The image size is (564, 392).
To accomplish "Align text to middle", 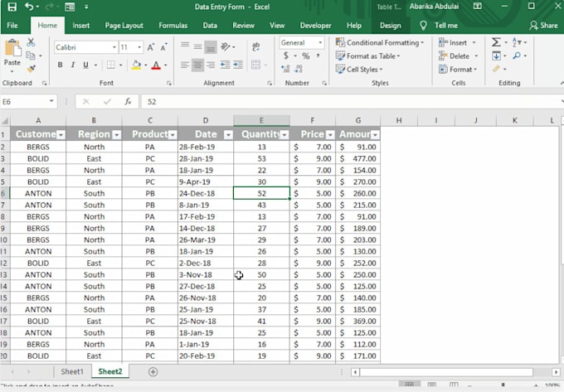I will (x=197, y=46).
